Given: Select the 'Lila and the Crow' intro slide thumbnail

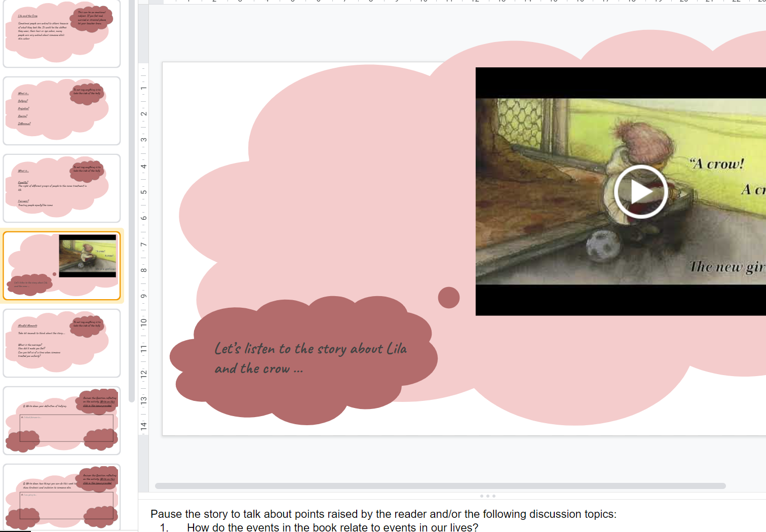Looking at the screenshot, I should pyautogui.click(x=62, y=33).
